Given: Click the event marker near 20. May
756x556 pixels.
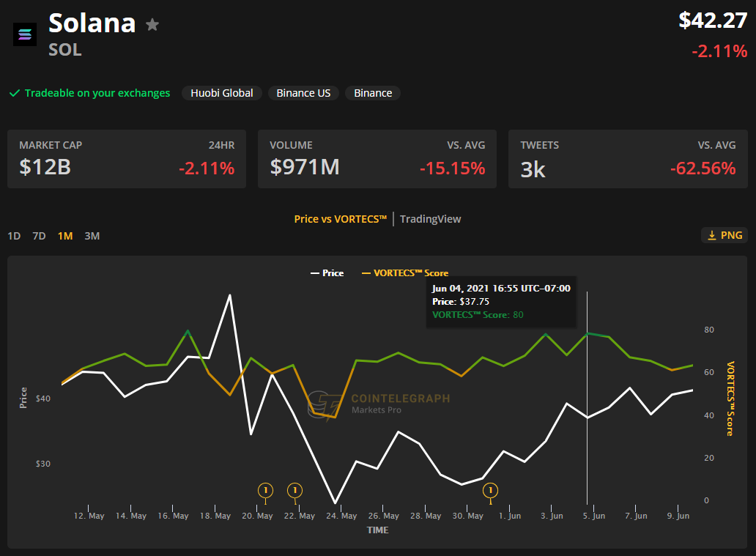Looking at the screenshot, I should point(265,490).
